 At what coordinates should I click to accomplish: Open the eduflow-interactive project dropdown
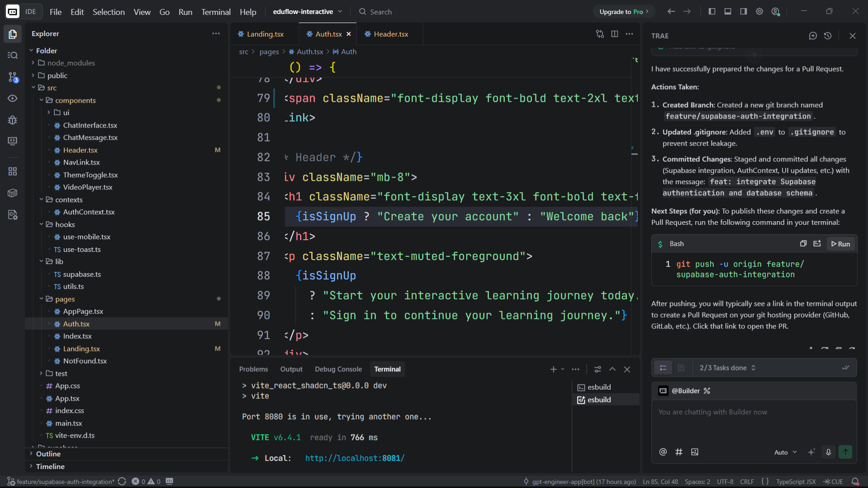point(308,12)
